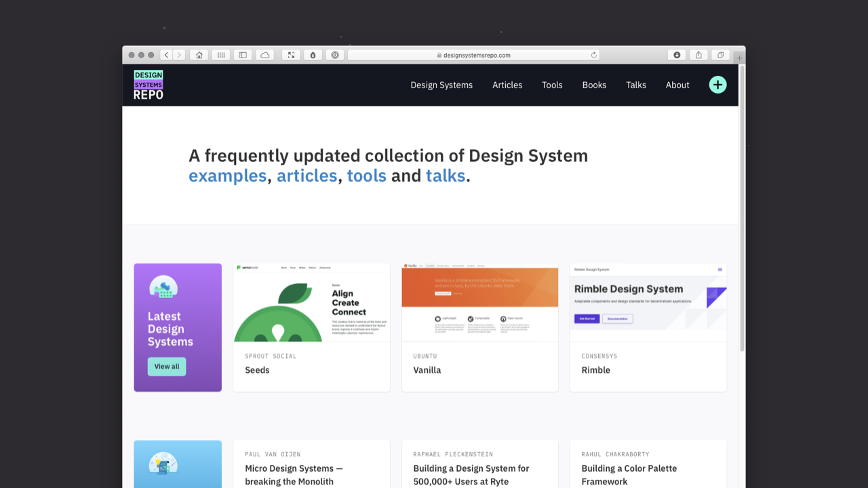This screenshot has width=868, height=488.
Task: Click the flame extension icon in toolbar
Action: (x=313, y=55)
